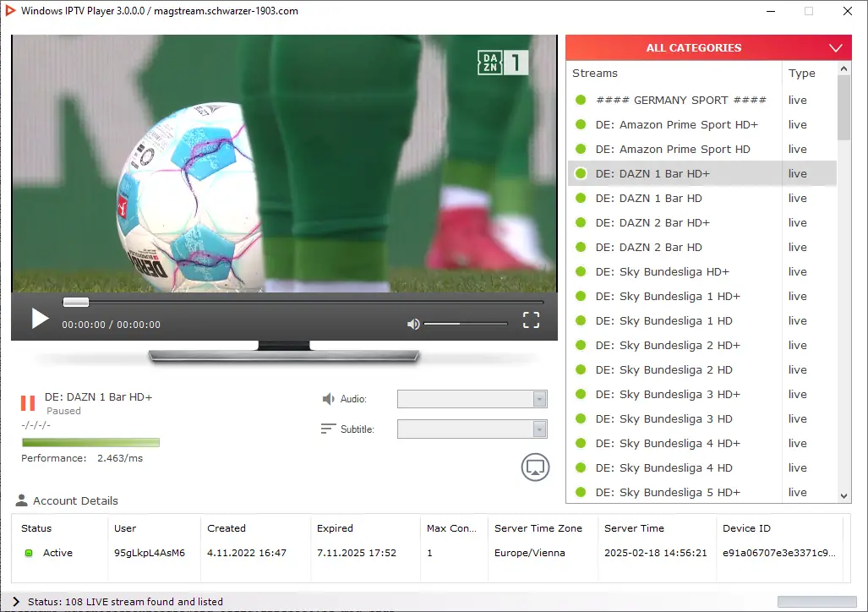Click Server Time Zone value Europe/Vienna
This screenshot has width=868, height=612.
(530, 553)
